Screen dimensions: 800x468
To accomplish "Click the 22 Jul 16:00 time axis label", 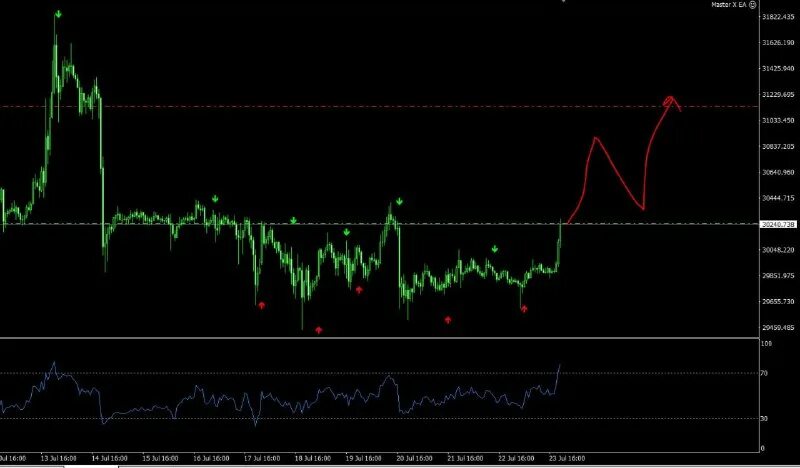I will coord(516,458).
